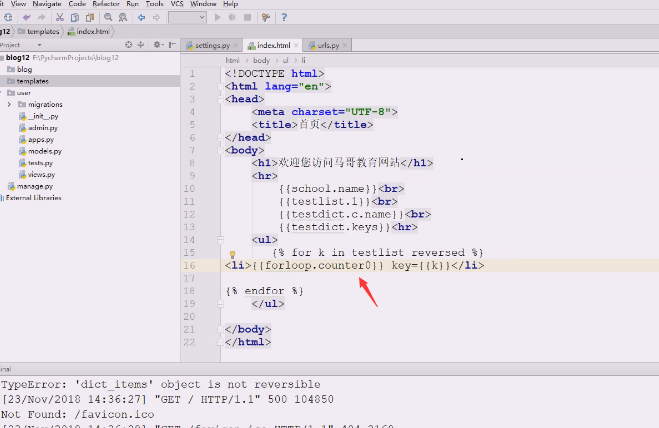The height and width of the screenshot is (428, 659).
Task: Navigate Forward with right arrow icon
Action: (156, 17)
